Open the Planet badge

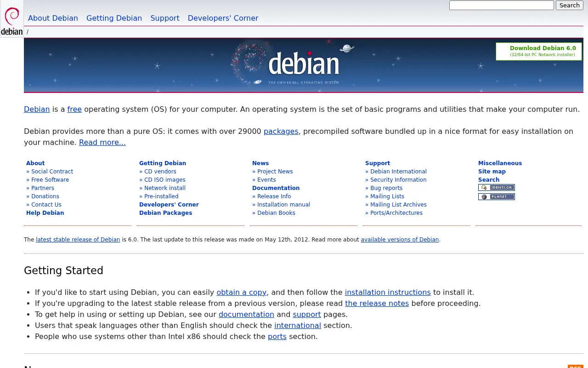coord(496,197)
